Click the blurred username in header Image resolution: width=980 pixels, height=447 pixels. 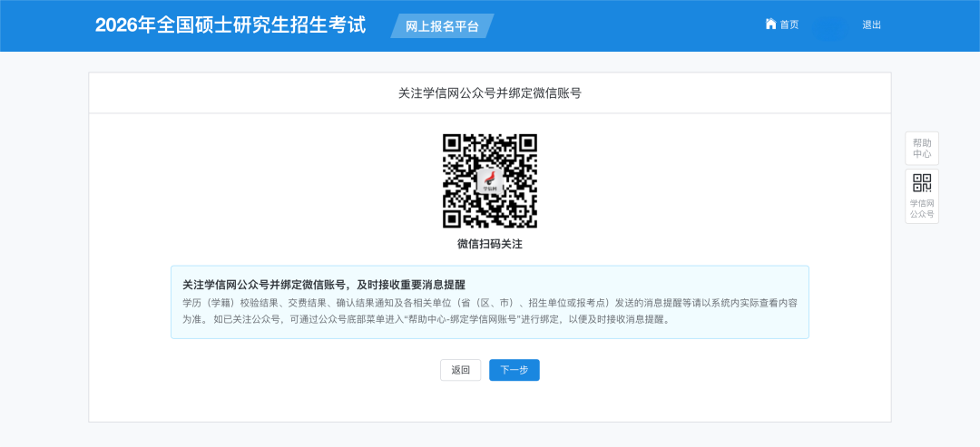pyautogui.click(x=829, y=26)
